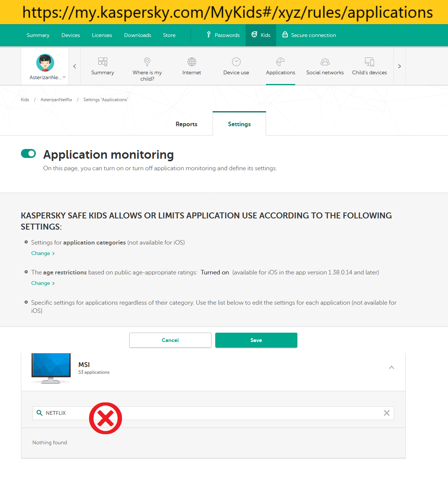This screenshot has width=448, height=485.
Task: Click the '53 applications' count text
Action: [94, 372]
